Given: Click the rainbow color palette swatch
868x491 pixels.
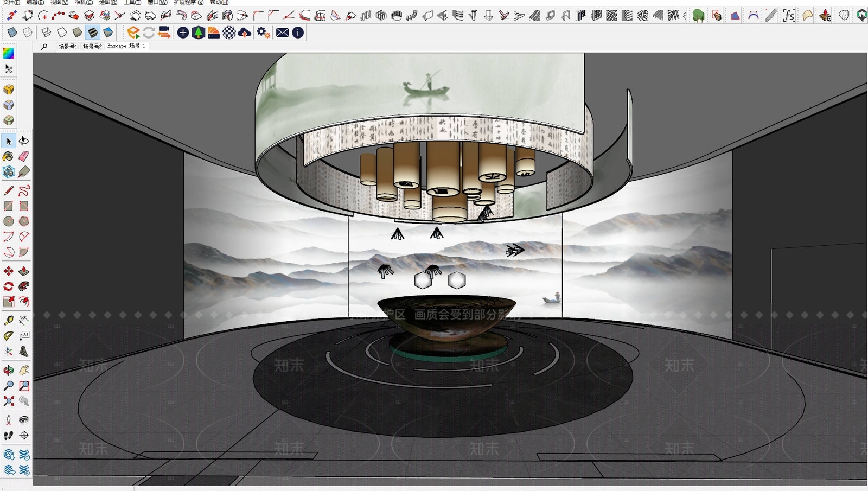Looking at the screenshot, I should click(9, 53).
